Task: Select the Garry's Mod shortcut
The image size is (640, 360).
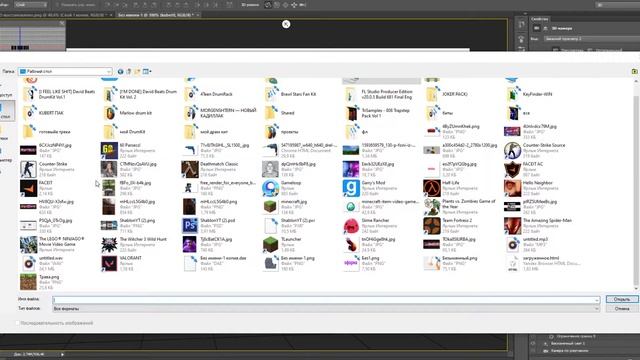Action: pos(370,188)
